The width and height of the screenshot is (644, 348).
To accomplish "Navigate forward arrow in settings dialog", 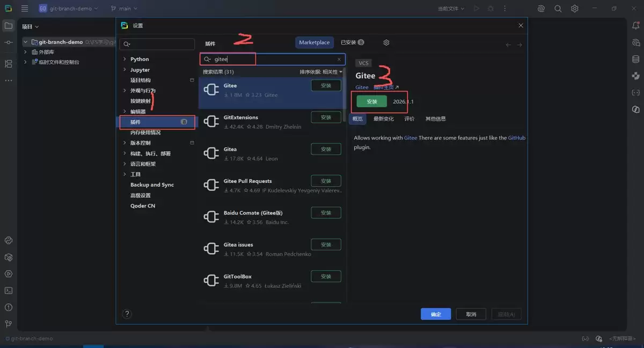I will click(x=519, y=45).
